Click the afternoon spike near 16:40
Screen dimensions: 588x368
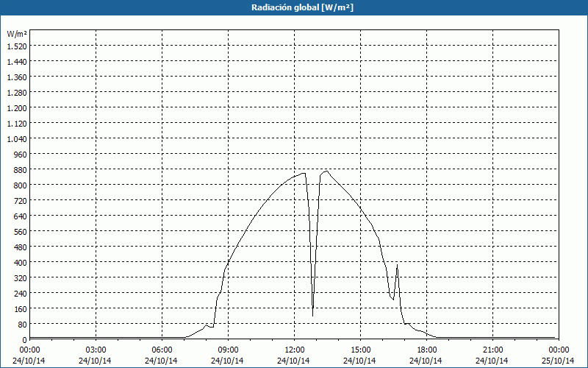[397, 265]
